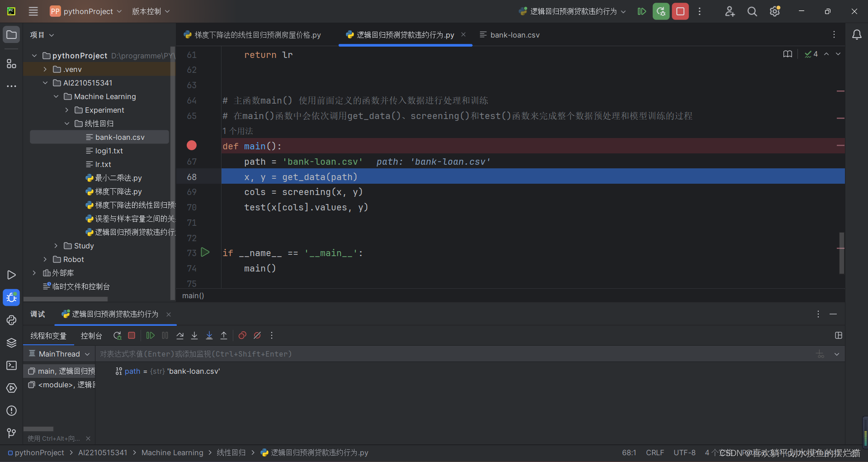The width and height of the screenshot is (868, 462).
Task: Open the MainThread thread dropdown
Action: 59,354
